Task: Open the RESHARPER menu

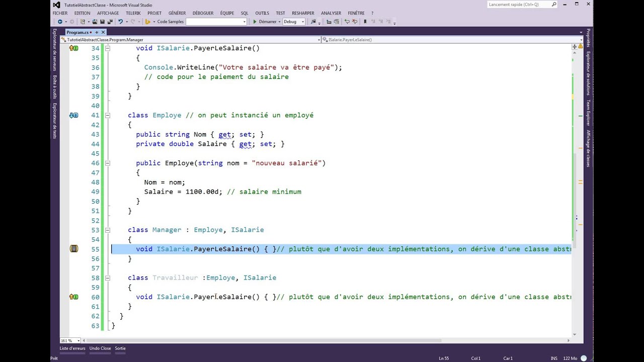Action: (x=303, y=13)
